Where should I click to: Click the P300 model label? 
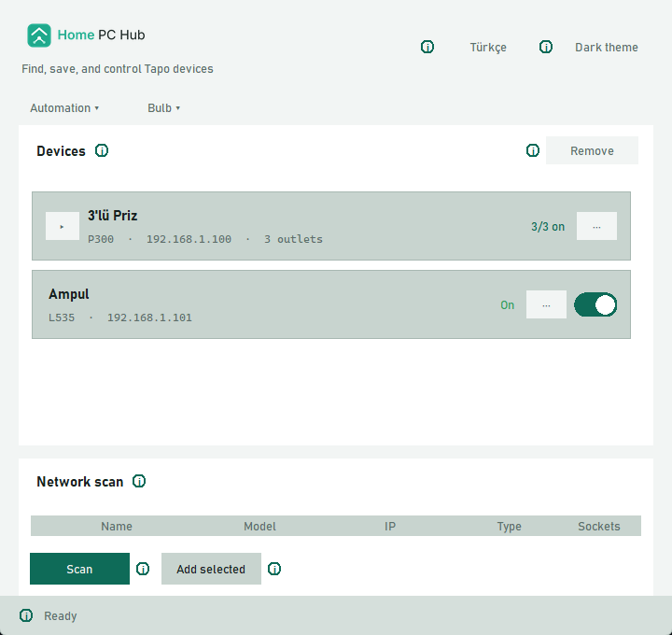(x=101, y=239)
